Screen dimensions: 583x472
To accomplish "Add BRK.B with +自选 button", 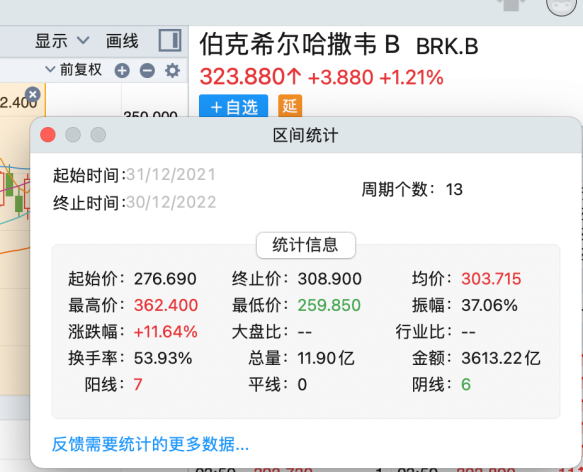I will tap(233, 107).
